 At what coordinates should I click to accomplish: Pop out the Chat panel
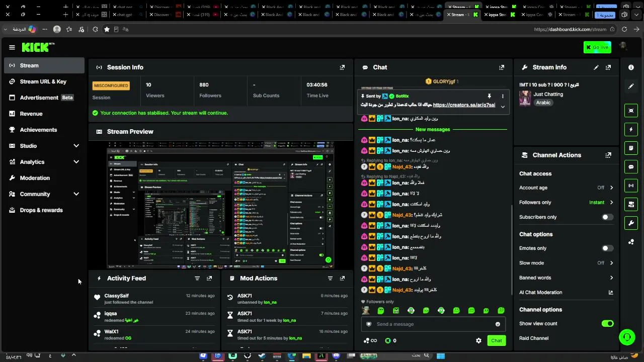502,67
